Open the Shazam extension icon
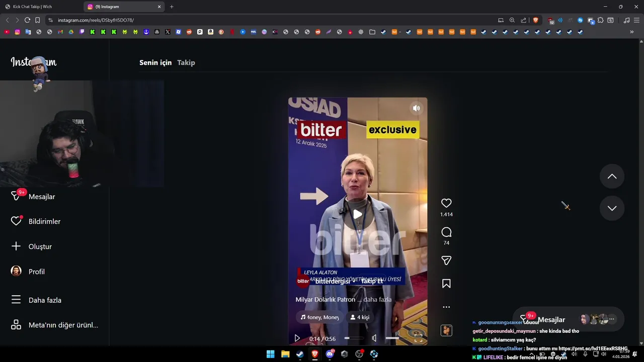The image size is (644, 362). click(580, 20)
